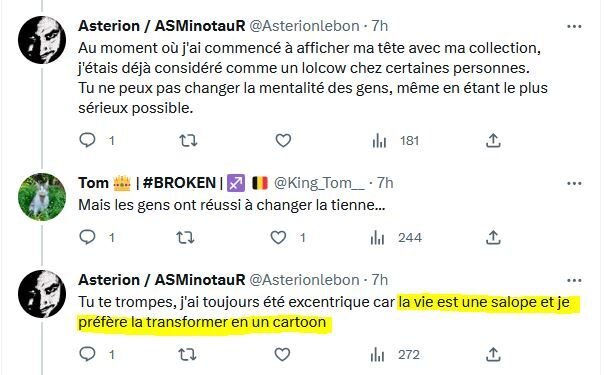The height and width of the screenshot is (375, 606).
Task: Share Tom's tweet
Action: [493, 237]
